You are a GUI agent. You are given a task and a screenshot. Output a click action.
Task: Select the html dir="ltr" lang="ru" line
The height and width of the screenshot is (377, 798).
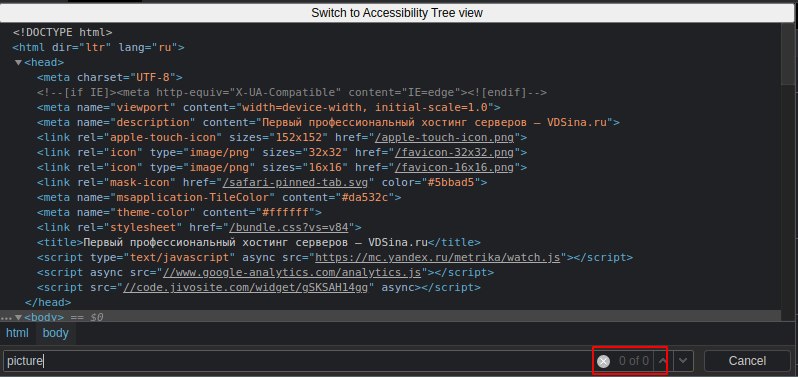tap(98, 48)
